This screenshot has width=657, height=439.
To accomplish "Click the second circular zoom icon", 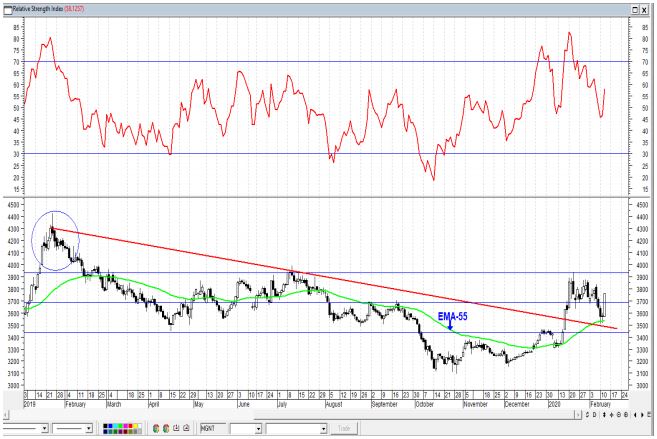I will click(x=626, y=415).
